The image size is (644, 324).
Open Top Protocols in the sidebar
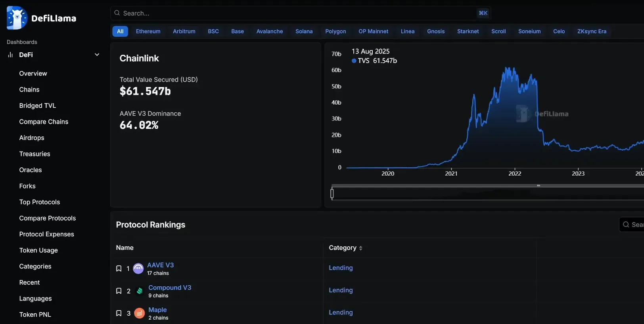point(40,202)
